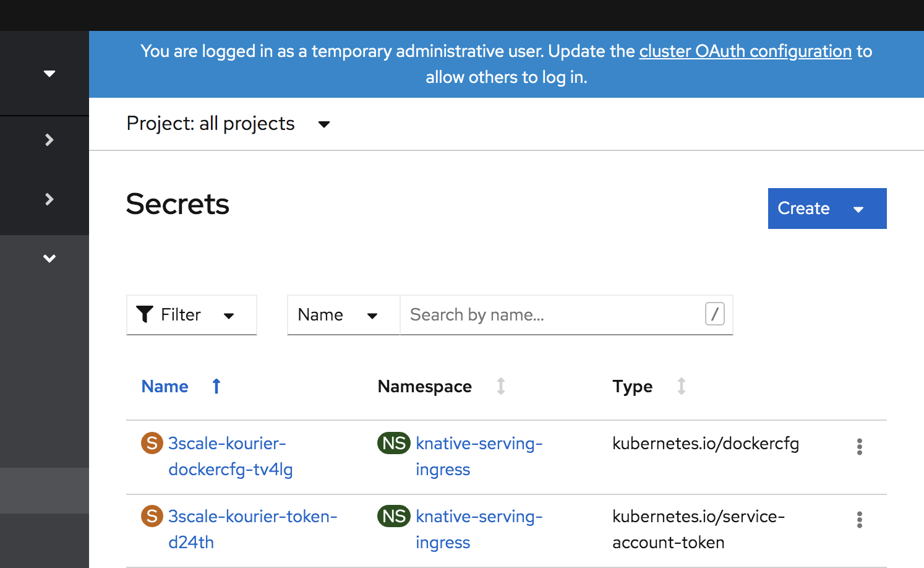Screen dimensions: 924x568
Task: Open the sidebar perspective switcher caret
Action: pos(49,74)
